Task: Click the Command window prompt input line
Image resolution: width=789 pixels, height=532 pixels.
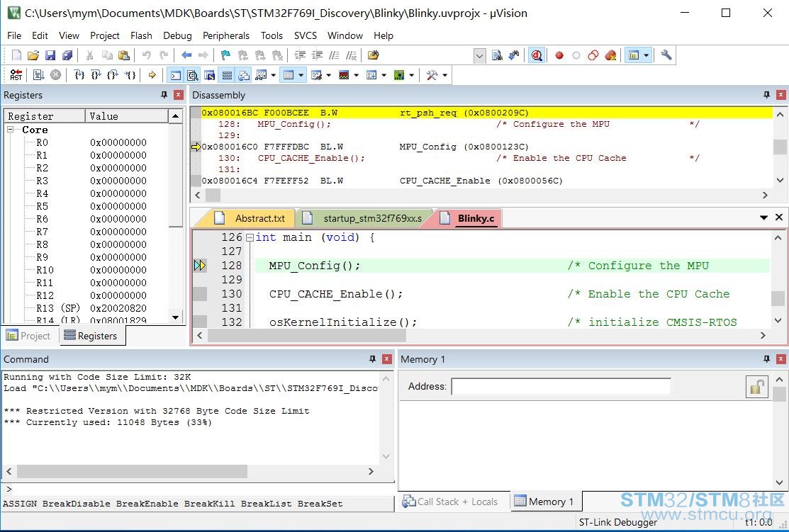Action: click(198, 489)
